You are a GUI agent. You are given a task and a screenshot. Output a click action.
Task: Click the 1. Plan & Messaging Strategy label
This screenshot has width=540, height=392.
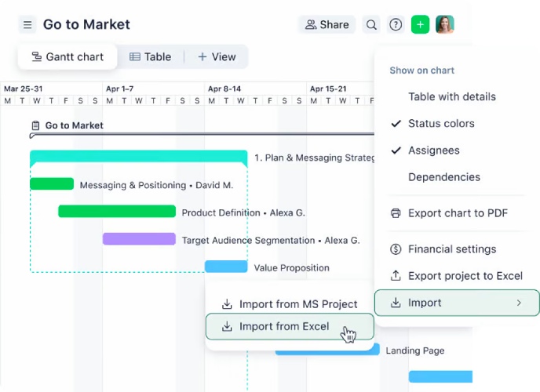[x=315, y=158]
